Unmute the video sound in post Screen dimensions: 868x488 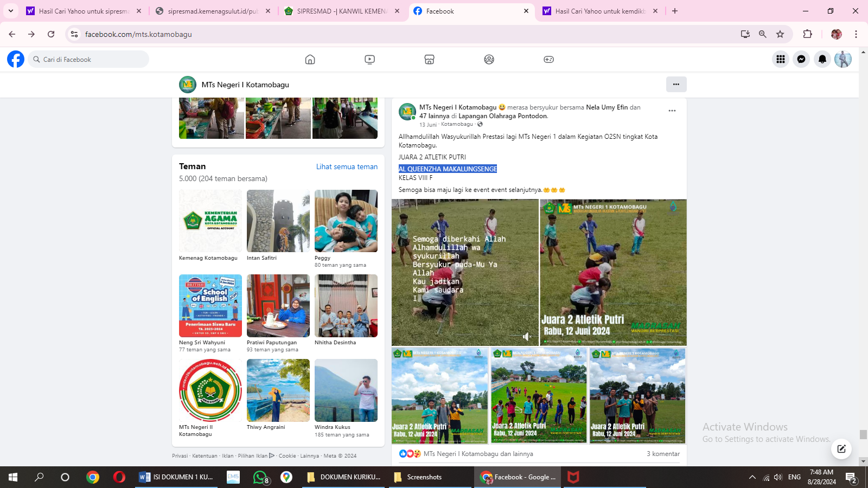(x=526, y=337)
